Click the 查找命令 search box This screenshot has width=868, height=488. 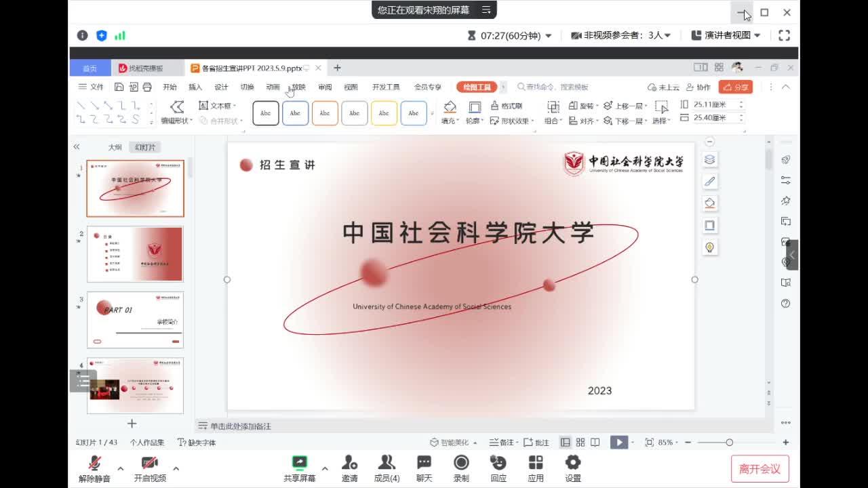(553, 87)
